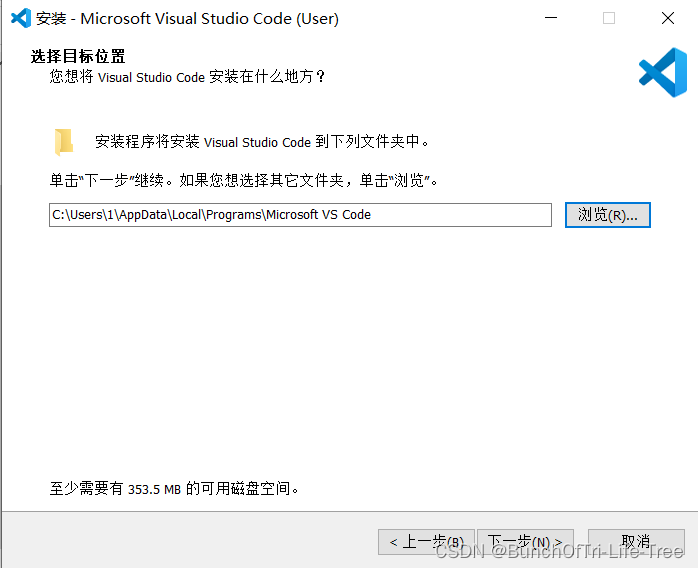Click the 安装程序将安装 Visual Studio Code description text

tap(262, 142)
